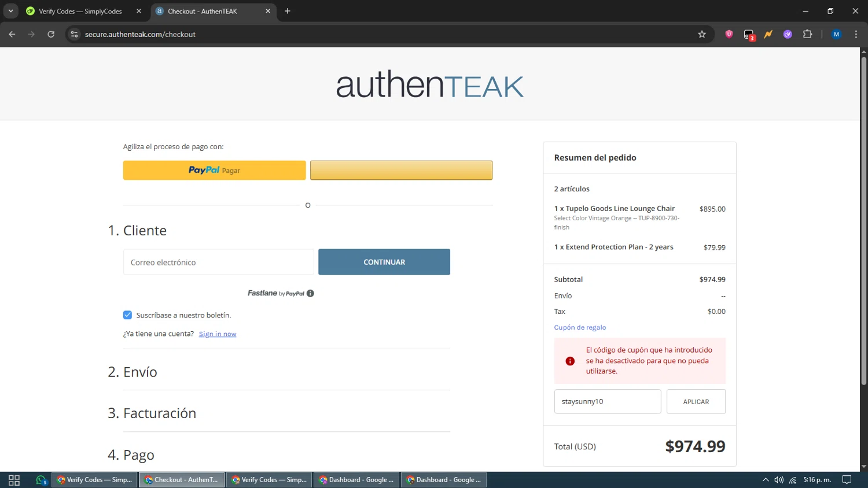Open the purple circular extension icon
The width and height of the screenshot is (868, 488).
point(788,34)
